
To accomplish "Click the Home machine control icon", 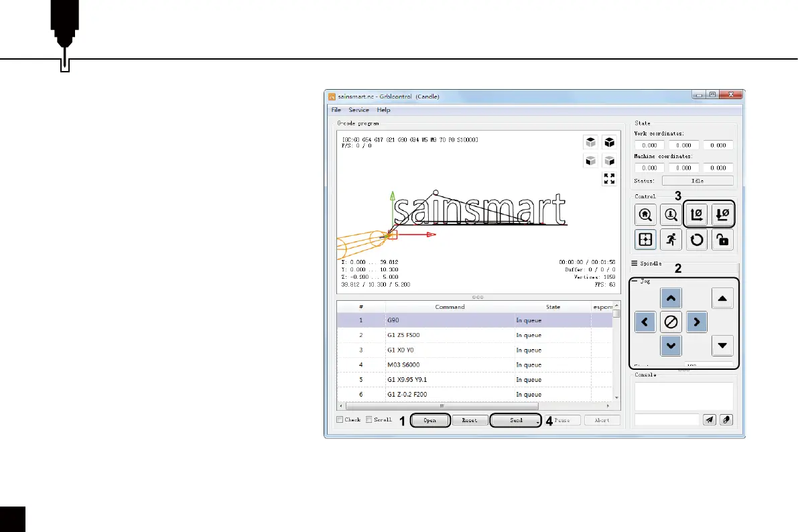I will 645,215.
